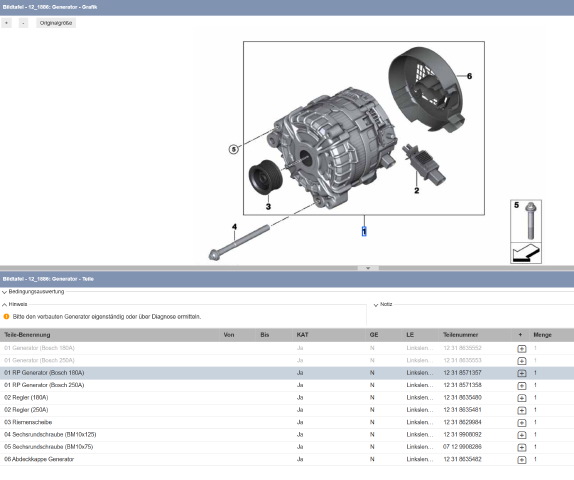Collapse the graphic panel via splitter arrow
The image size is (574, 480).
point(368,268)
